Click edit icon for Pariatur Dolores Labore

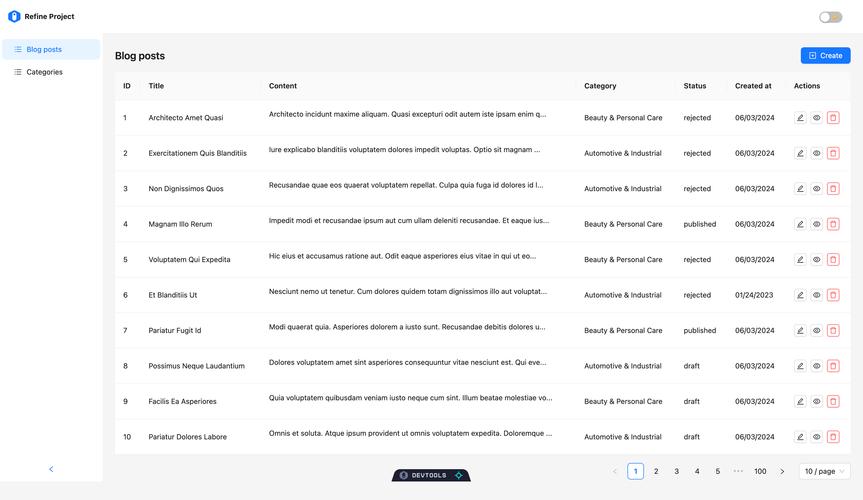800,437
